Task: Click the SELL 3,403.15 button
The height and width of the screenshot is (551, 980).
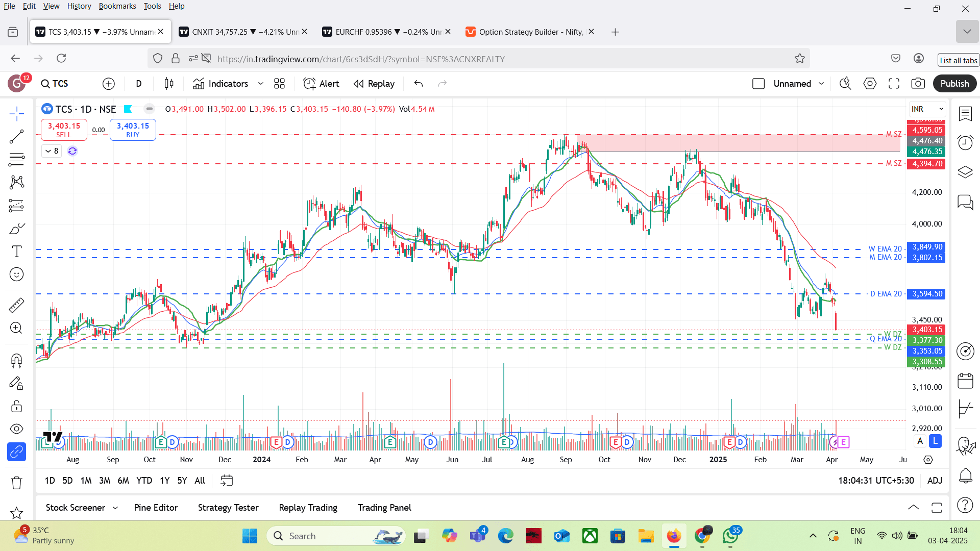Action: [64, 130]
